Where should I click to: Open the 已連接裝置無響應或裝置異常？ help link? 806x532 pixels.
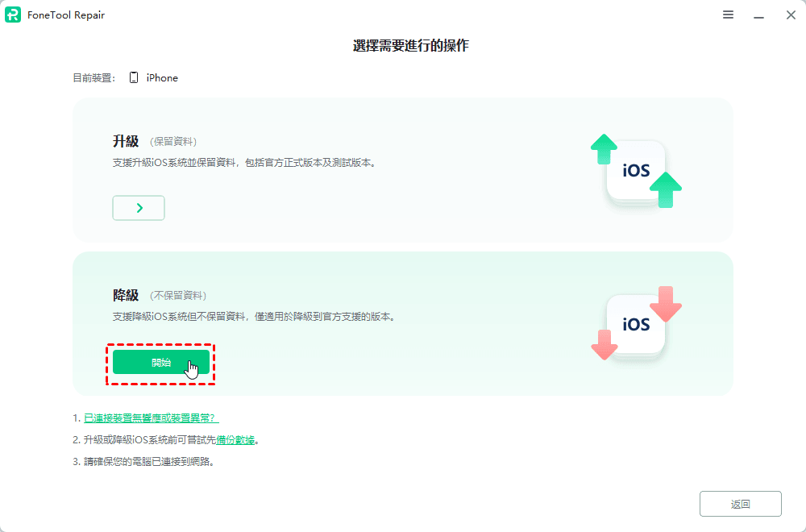click(x=151, y=418)
